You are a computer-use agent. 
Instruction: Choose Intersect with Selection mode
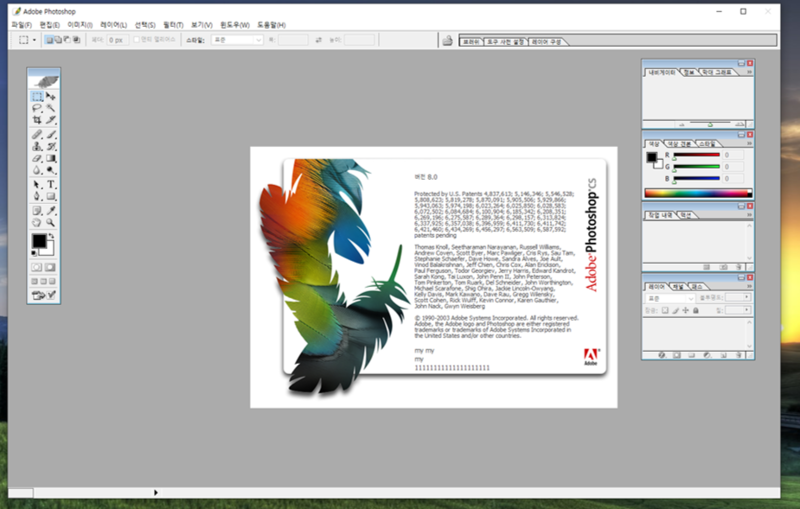pos(77,40)
